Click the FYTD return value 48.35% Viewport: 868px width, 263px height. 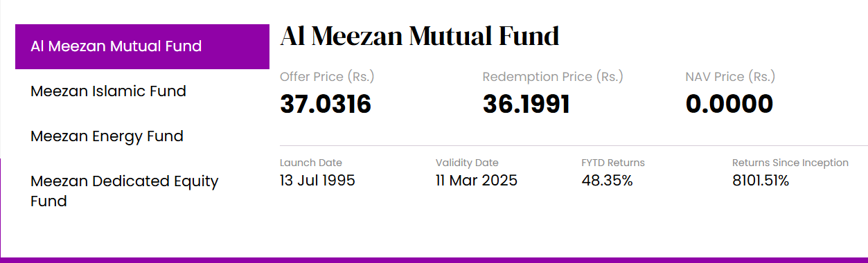607,181
